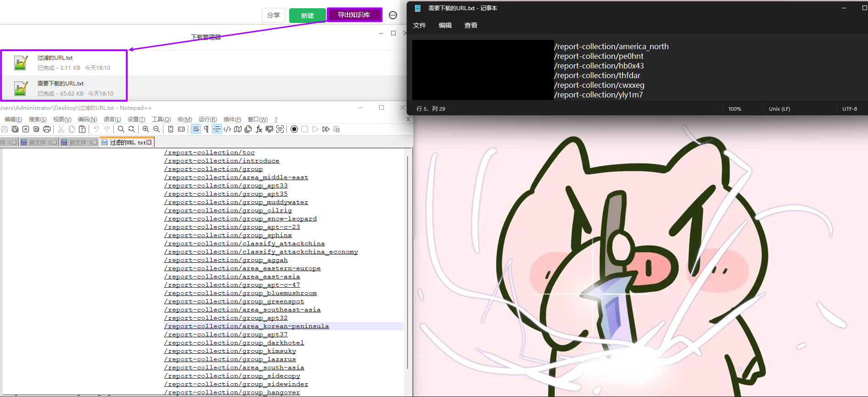The height and width of the screenshot is (397, 868).
Task: Click the save recorded macro icon
Action: click(x=336, y=129)
